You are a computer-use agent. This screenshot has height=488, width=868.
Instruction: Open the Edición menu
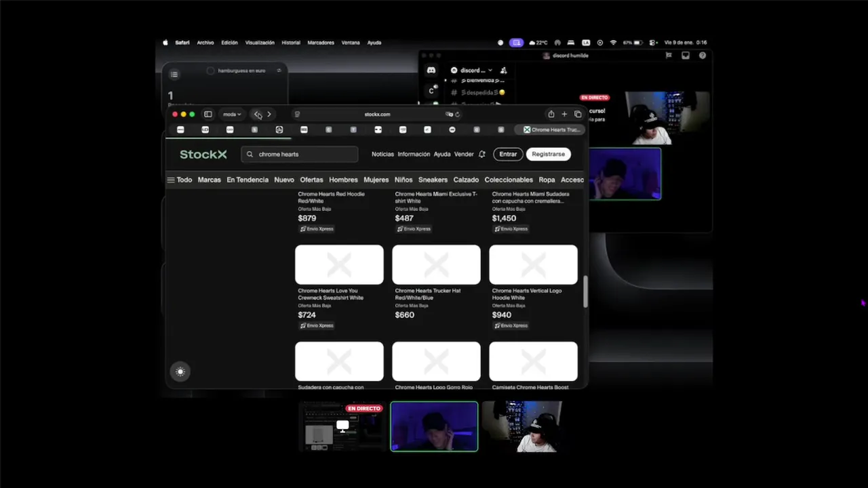point(229,43)
